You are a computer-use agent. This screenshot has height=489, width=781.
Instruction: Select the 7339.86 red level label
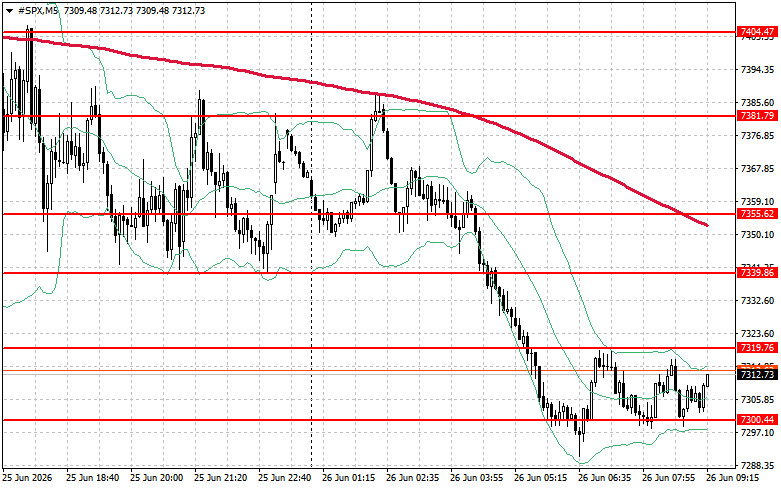pos(757,272)
